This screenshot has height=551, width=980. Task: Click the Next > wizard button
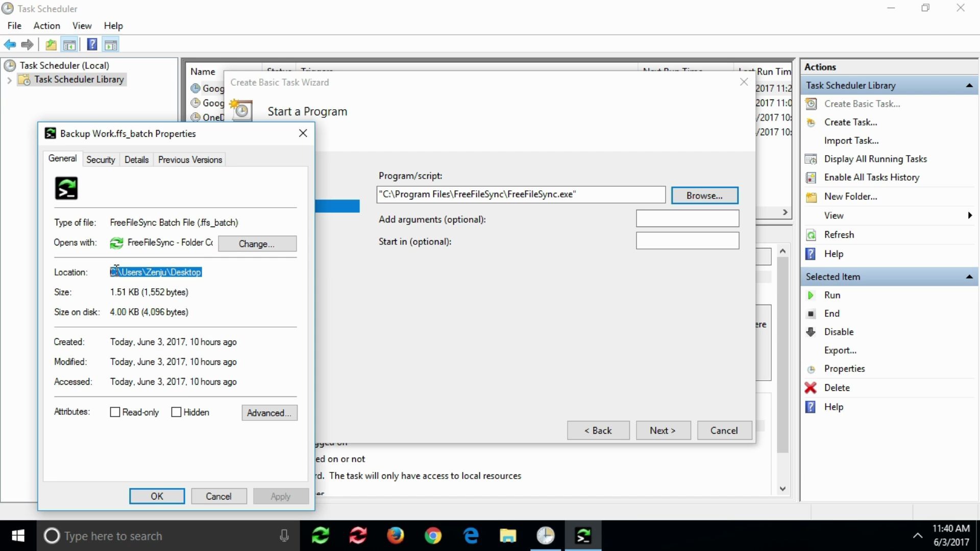click(662, 431)
